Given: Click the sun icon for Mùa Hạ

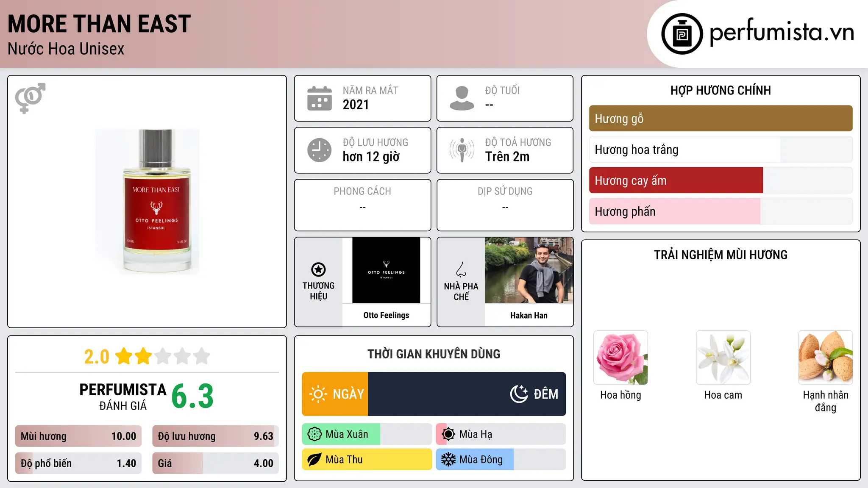Looking at the screenshot, I should 448,434.
